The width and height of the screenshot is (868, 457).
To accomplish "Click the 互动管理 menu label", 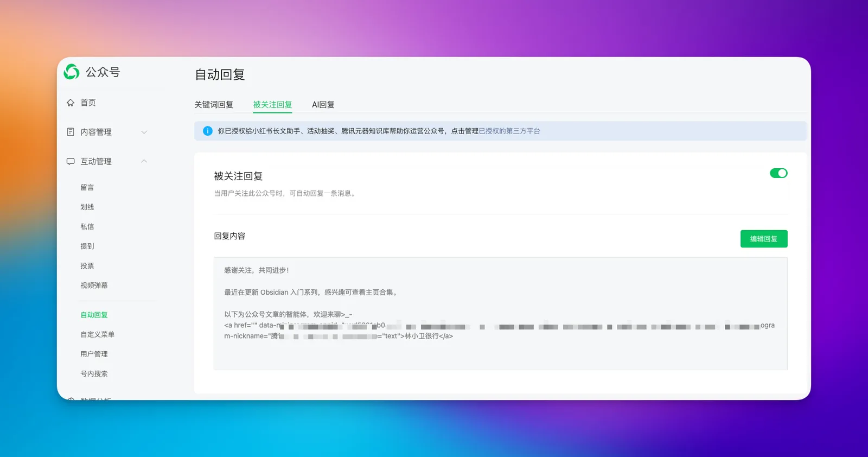I will coord(96,161).
